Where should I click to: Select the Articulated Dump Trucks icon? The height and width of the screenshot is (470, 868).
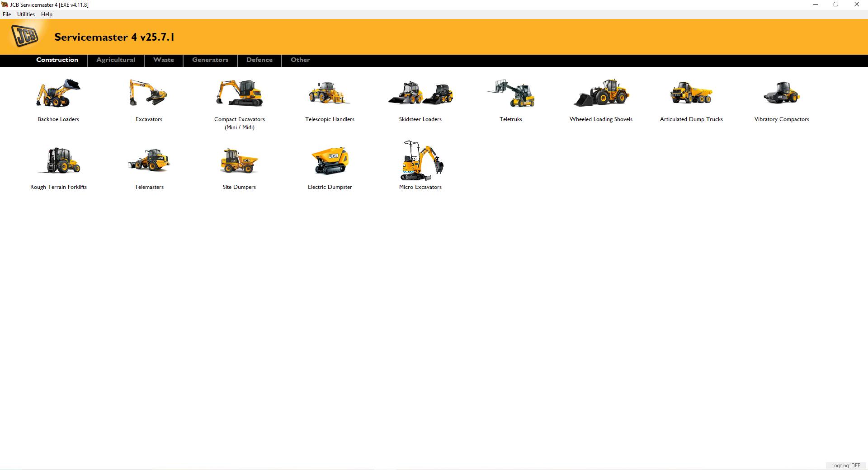[691, 93]
